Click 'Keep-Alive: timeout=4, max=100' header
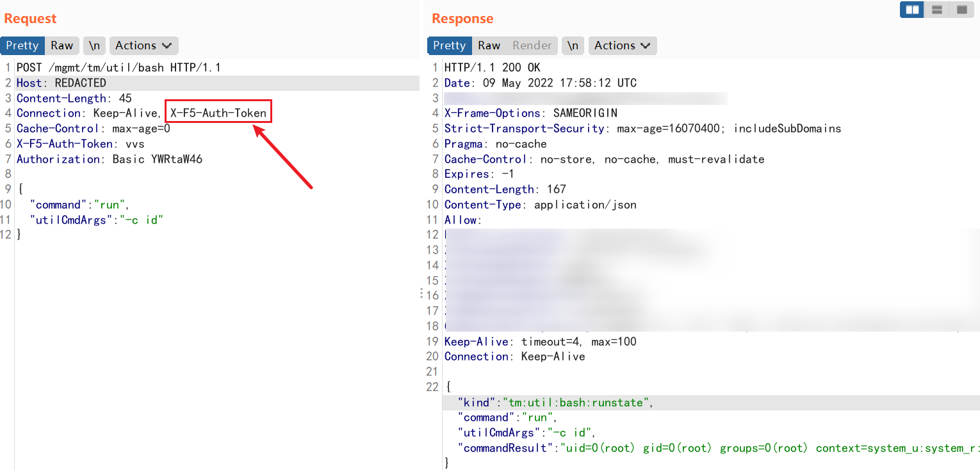980x470 pixels. coord(541,341)
